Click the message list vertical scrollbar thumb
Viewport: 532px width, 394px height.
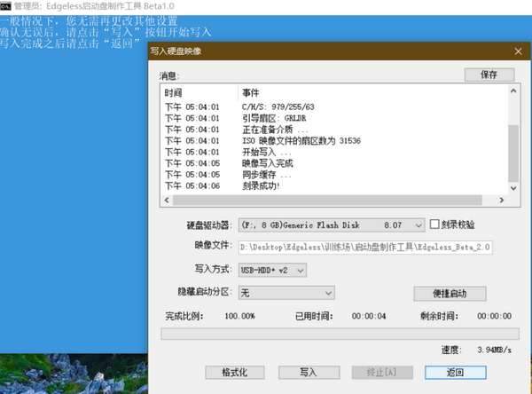tap(513, 153)
